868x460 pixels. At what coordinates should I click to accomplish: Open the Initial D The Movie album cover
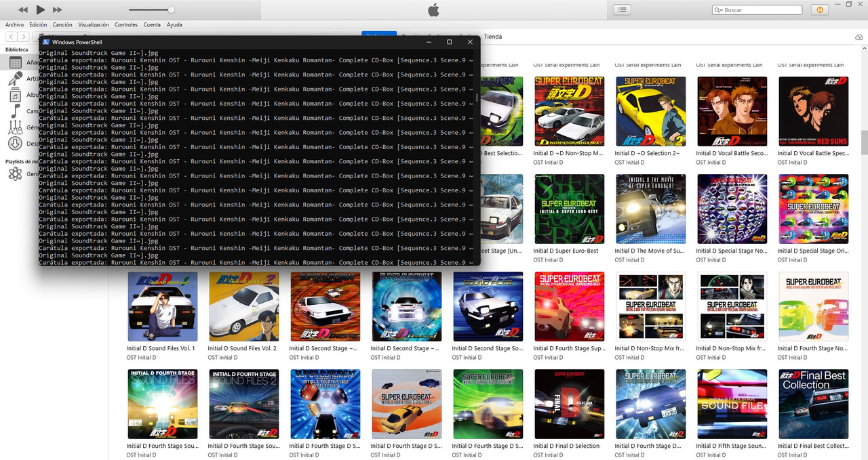[x=650, y=209]
